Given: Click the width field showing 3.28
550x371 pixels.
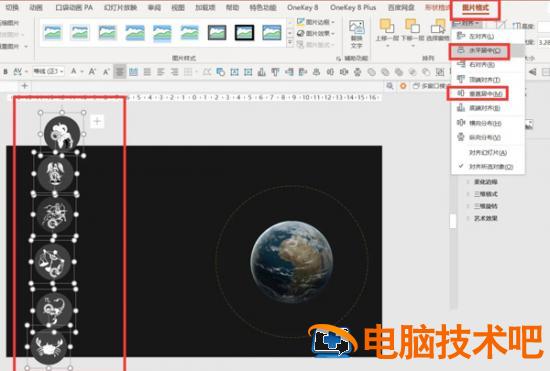Looking at the screenshot, I should [544, 42].
